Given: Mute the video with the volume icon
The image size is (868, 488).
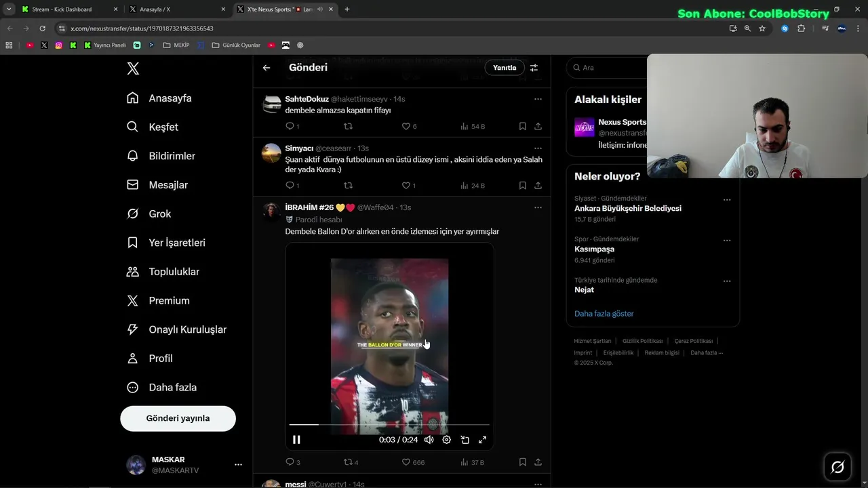Looking at the screenshot, I should 429,440.
